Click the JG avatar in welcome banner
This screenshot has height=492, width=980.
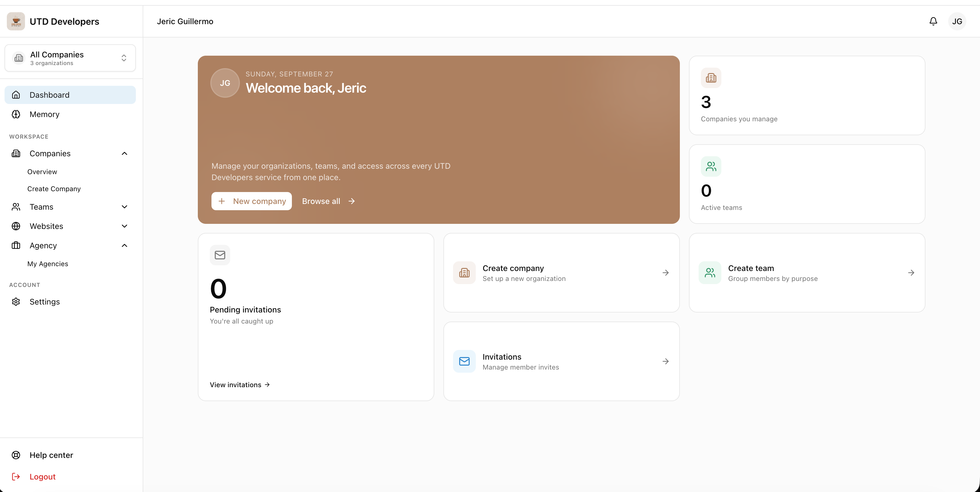click(225, 83)
